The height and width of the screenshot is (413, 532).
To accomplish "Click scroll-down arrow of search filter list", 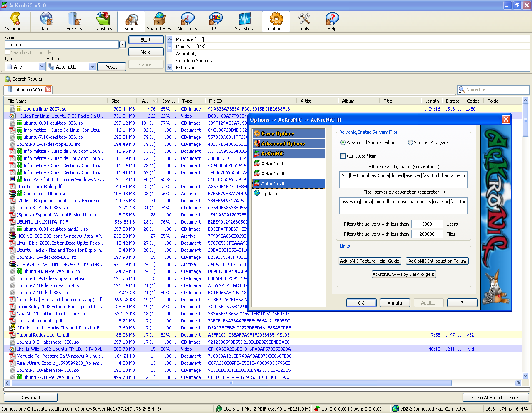I will [170, 68].
